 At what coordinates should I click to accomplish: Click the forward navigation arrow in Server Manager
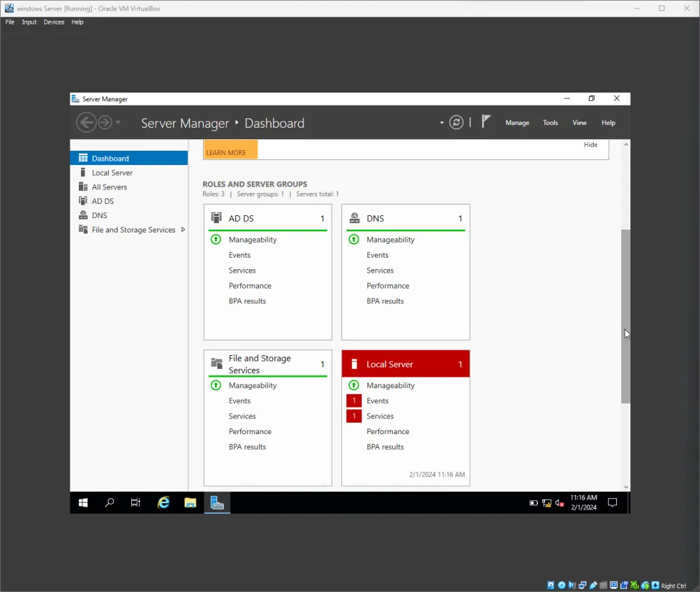pyautogui.click(x=105, y=123)
